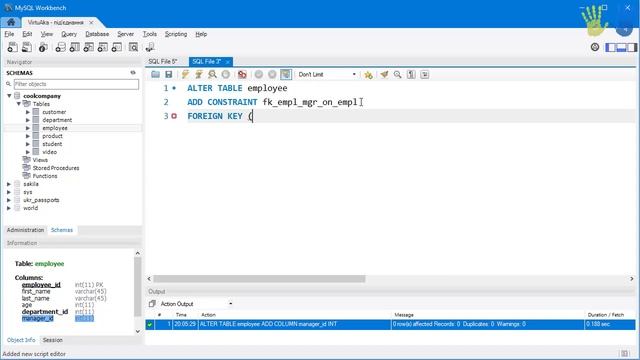This screenshot has height=360, width=640.
Task: Collapse the cookcompany schema
Action: pos(9,96)
